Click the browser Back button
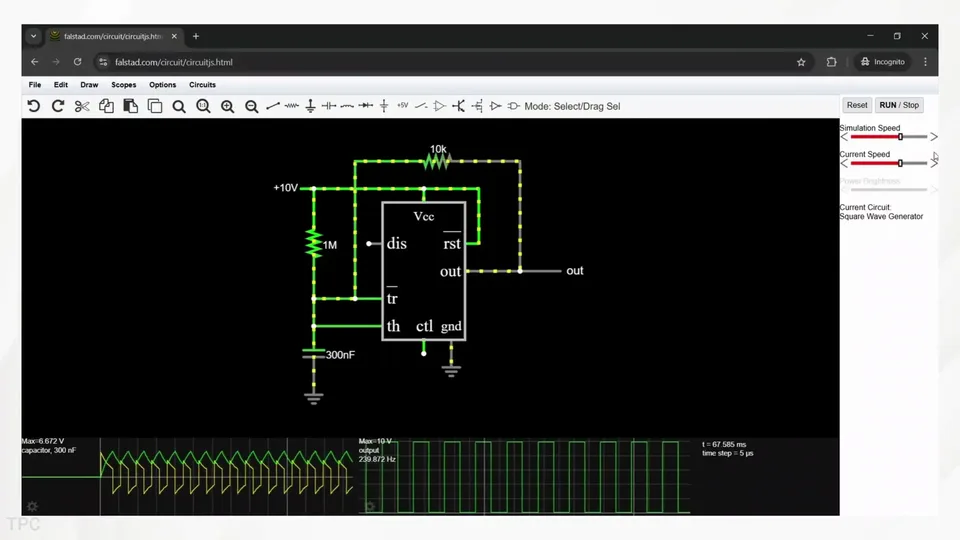 (x=34, y=62)
